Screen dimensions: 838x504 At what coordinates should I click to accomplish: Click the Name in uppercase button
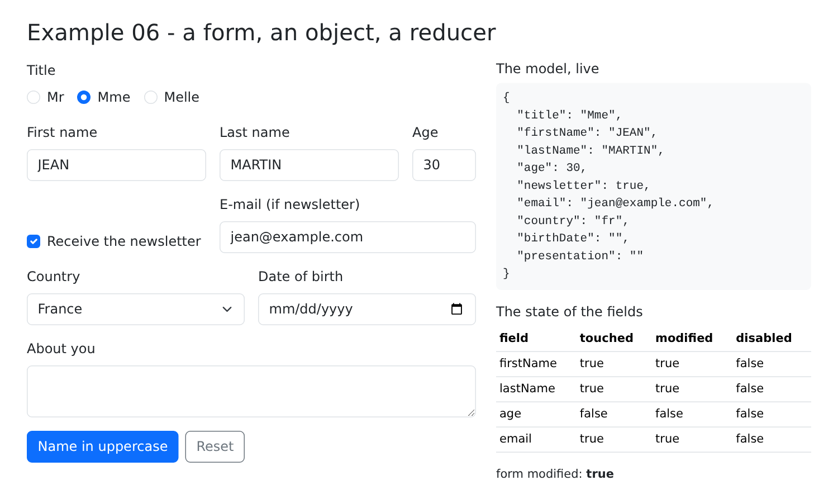(x=103, y=446)
